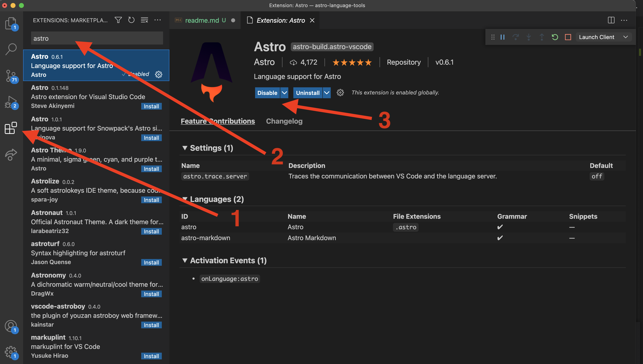Clear extensions search results

(x=144, y=20)
